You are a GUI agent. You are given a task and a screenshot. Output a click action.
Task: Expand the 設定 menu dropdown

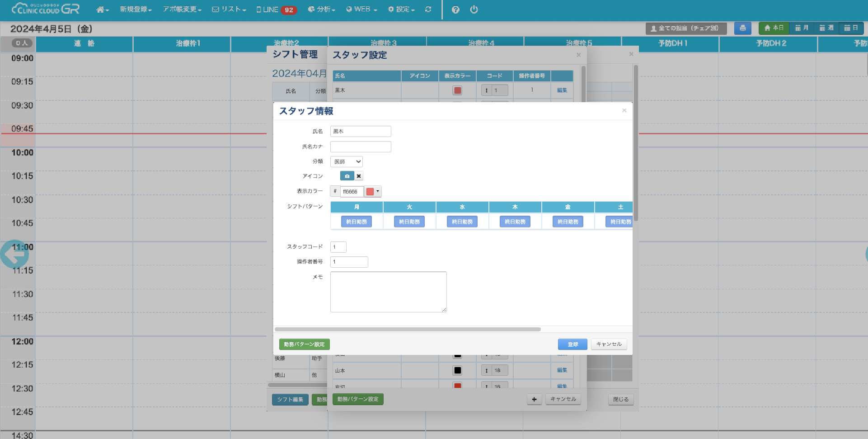[401, 9]
